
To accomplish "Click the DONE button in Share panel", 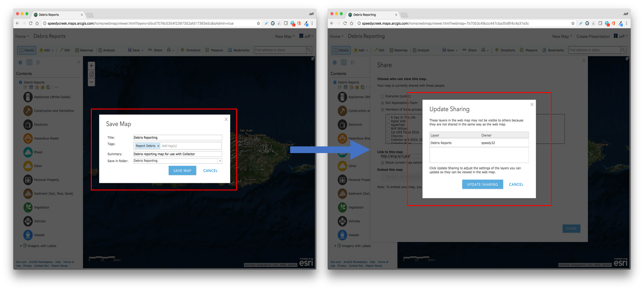I will tap(571, 228).
